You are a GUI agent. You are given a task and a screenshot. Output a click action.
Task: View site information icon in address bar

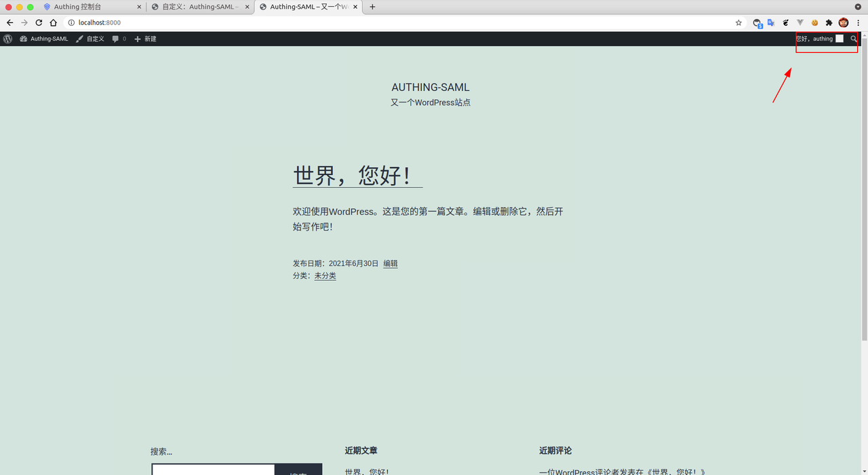coord(71,22)
